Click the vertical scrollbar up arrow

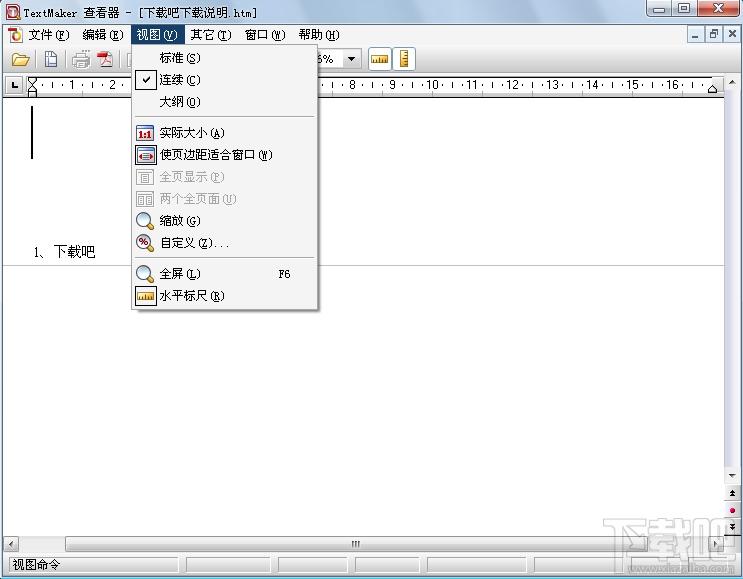[x=732, y=83]
